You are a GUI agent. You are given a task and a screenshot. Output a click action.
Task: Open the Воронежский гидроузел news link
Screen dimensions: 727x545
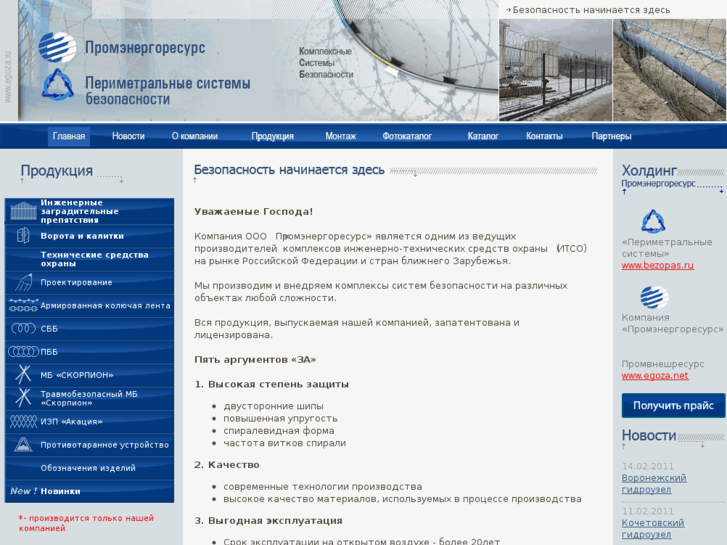(x=654, y=484)
